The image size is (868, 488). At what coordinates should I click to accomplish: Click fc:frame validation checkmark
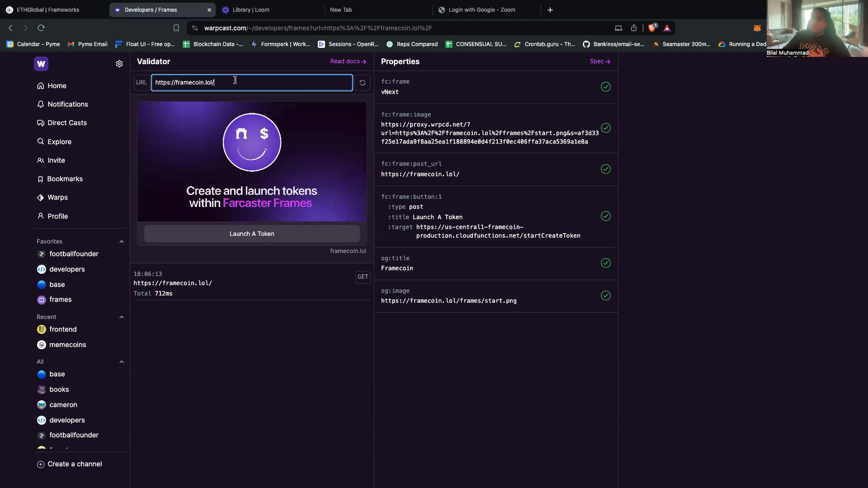[606, 87]
